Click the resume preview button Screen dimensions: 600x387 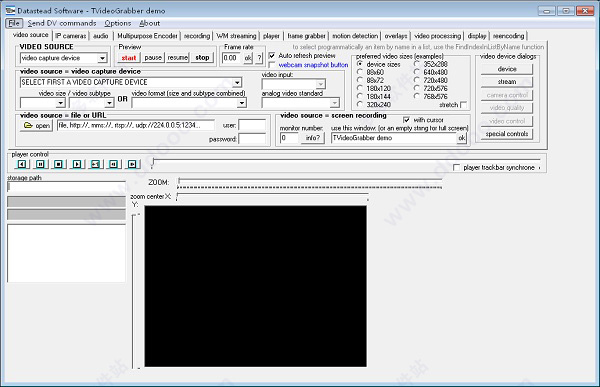178,58
